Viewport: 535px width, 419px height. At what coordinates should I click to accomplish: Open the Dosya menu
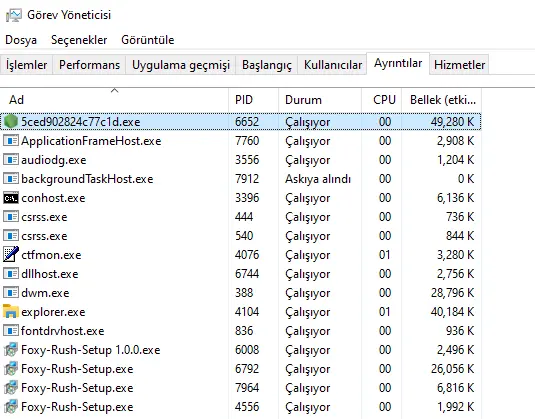21,40
